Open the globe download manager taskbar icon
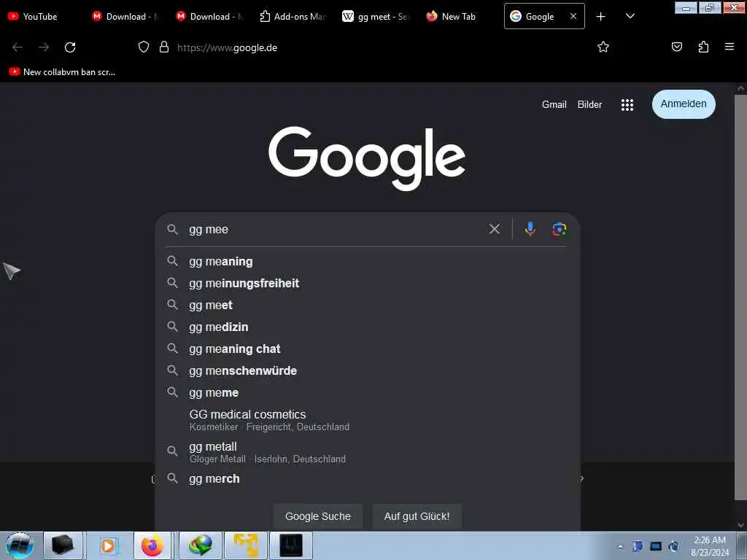The image size is (747, 560). (200, 545)
